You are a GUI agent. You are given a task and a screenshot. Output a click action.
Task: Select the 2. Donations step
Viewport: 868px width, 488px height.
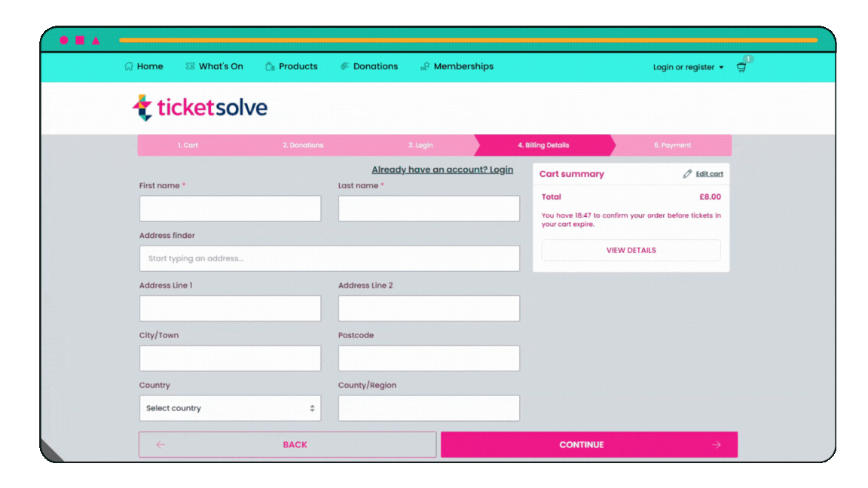pyautogui.click(x=303, y=145)
